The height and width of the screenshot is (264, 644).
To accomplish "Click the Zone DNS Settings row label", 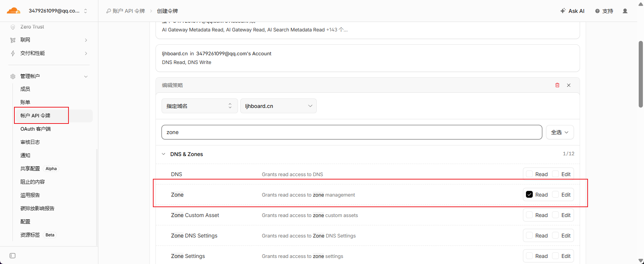I will [x=194, y=236].
